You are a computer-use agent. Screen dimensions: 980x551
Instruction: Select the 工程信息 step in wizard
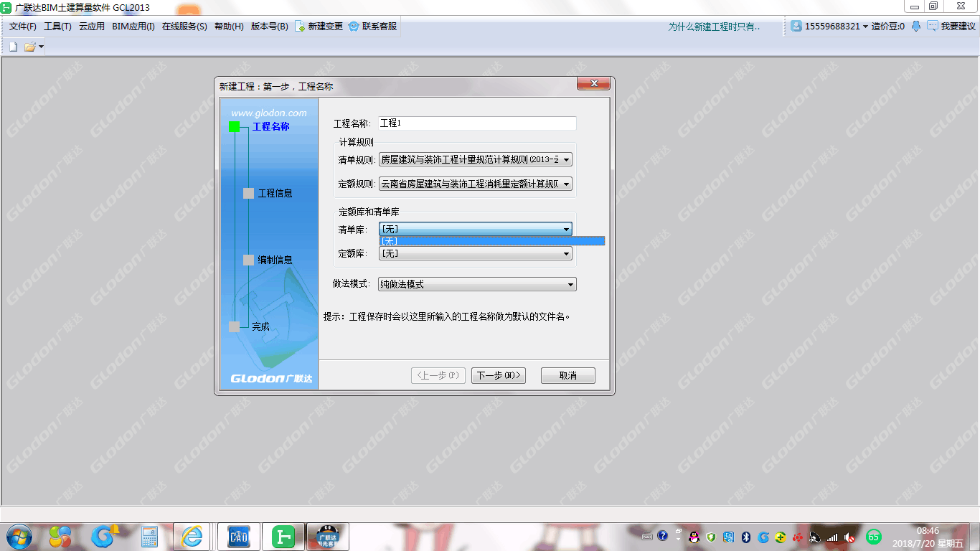tap(275, 193)
